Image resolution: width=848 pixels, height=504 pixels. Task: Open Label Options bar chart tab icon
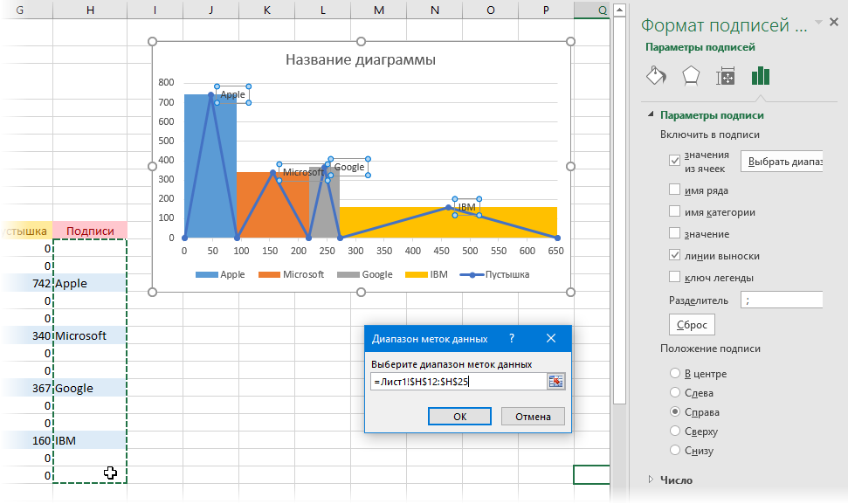point(761,76)
